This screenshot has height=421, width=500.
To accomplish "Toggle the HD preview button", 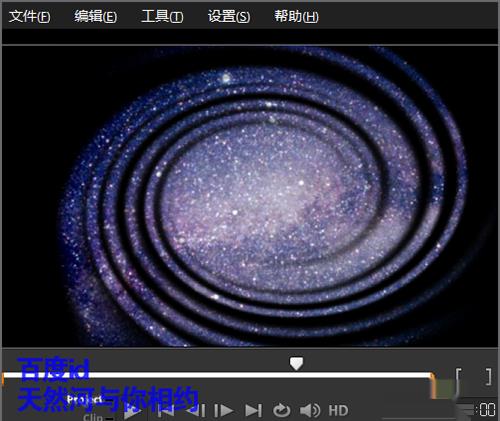I will tap(338, 411).
